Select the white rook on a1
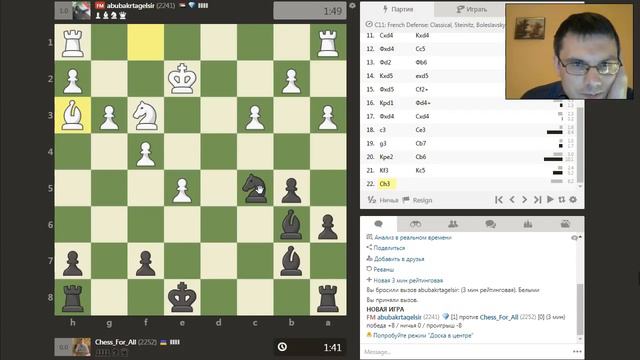 [328, 42]
